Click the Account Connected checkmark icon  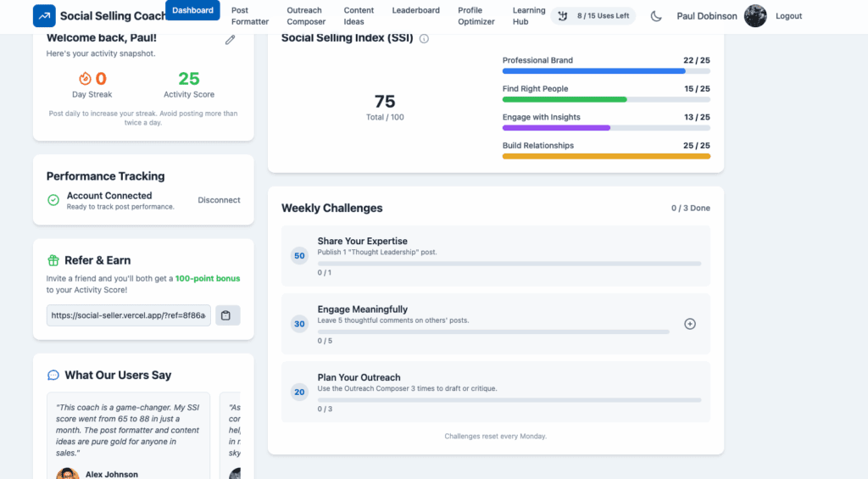click(53, 200)
